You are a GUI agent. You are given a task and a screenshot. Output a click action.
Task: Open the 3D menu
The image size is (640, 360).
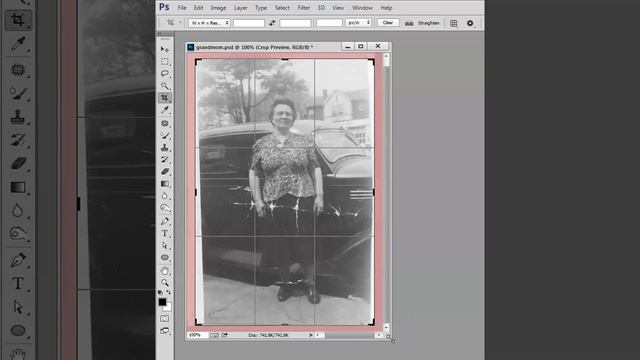click(321, 8)
